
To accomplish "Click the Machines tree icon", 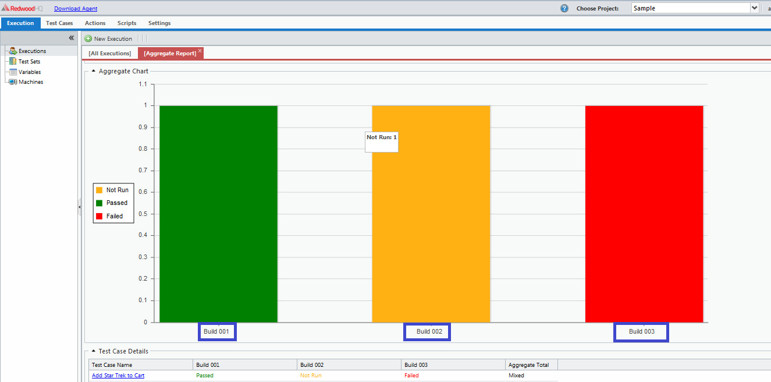I will (x=13, y=82).
